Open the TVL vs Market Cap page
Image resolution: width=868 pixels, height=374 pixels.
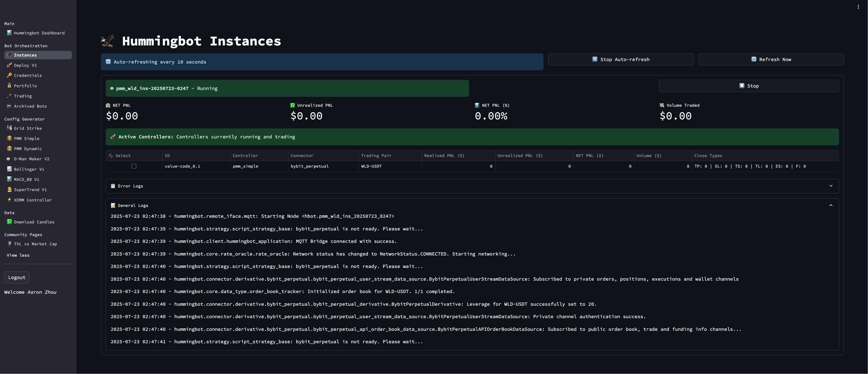[38, 244]
